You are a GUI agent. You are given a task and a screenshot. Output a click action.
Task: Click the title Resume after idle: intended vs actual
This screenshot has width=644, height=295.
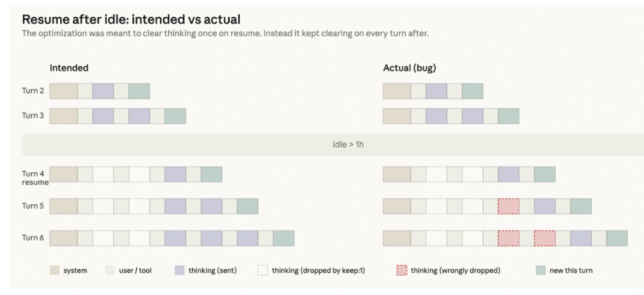[131, 19]
